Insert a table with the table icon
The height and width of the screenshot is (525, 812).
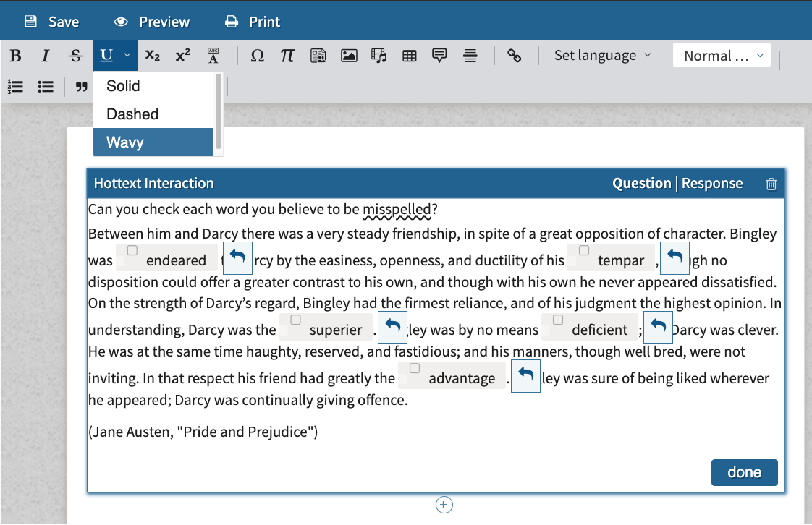pos(409,55)
